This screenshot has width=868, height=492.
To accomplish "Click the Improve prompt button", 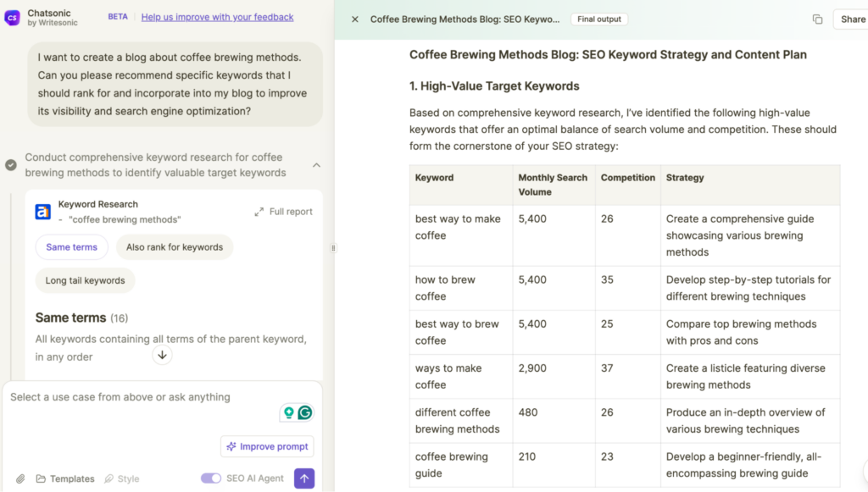I will pyautogui.click(x=267, y=446).
